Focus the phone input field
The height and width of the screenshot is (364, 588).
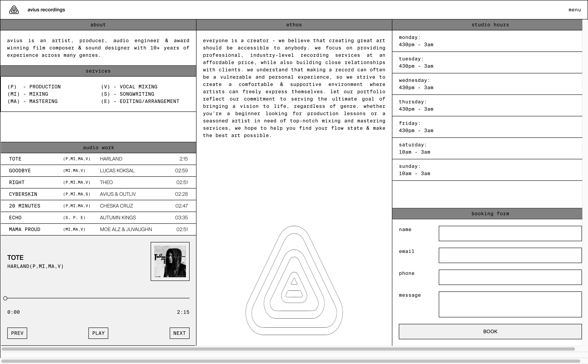click(x=510, y=277)
